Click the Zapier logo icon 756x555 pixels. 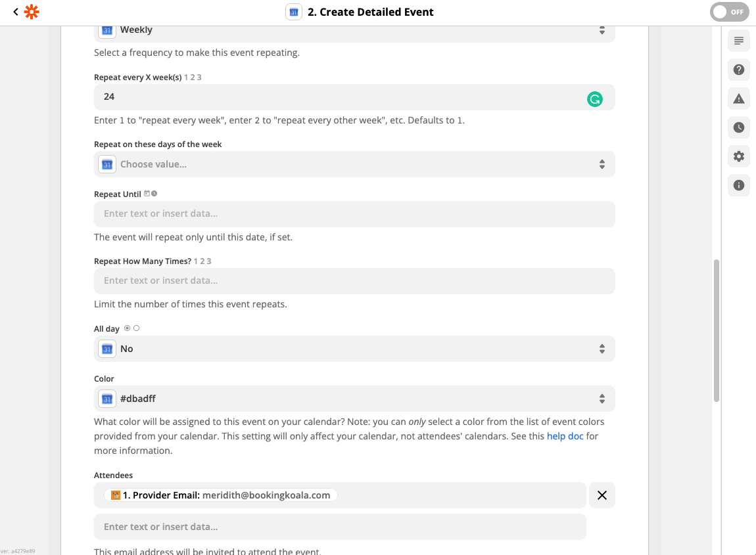(32, 12)
